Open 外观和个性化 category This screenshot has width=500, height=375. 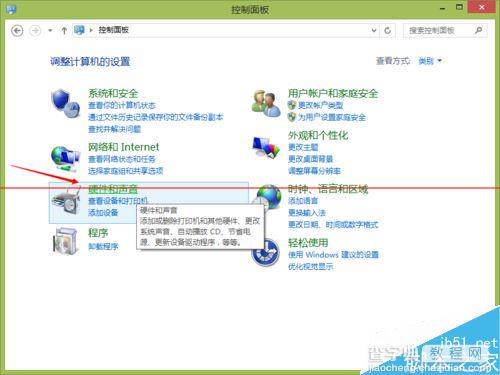[318, 135]
